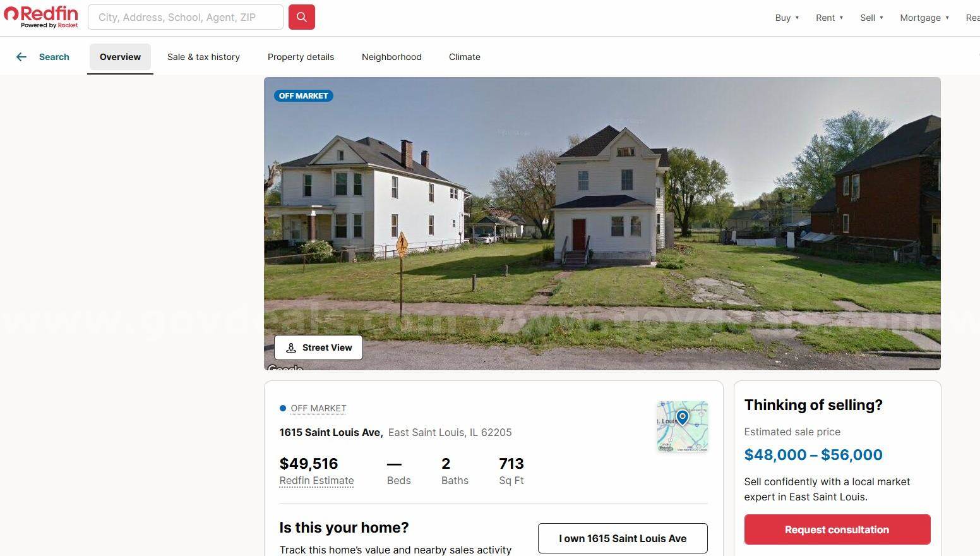
Task: Select the Property details tab
Action: (x=301, y=57)
